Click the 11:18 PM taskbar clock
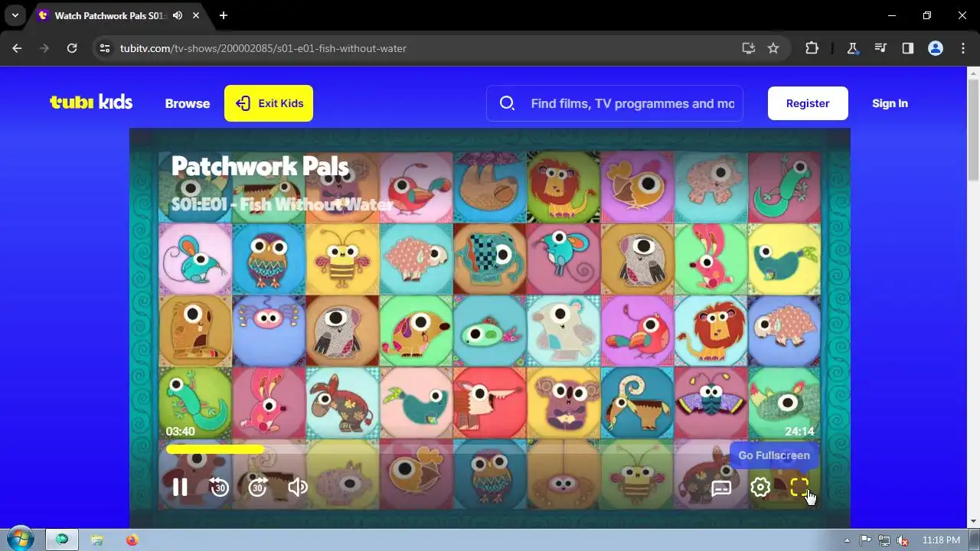Screen dimensions: 980x551 941,540
